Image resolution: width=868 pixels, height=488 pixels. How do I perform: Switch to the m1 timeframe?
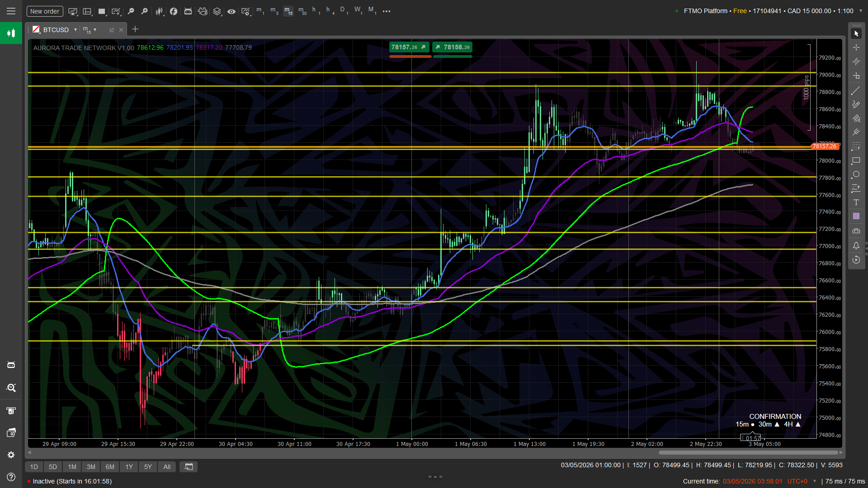[x=260, y=11]
